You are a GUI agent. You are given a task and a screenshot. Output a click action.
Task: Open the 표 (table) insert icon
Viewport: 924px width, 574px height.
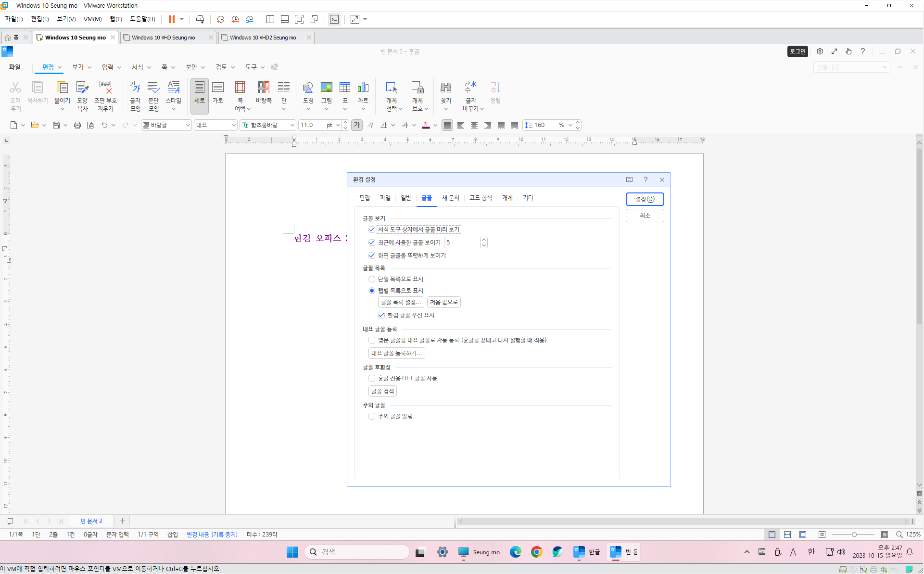[x=344, y=88]
